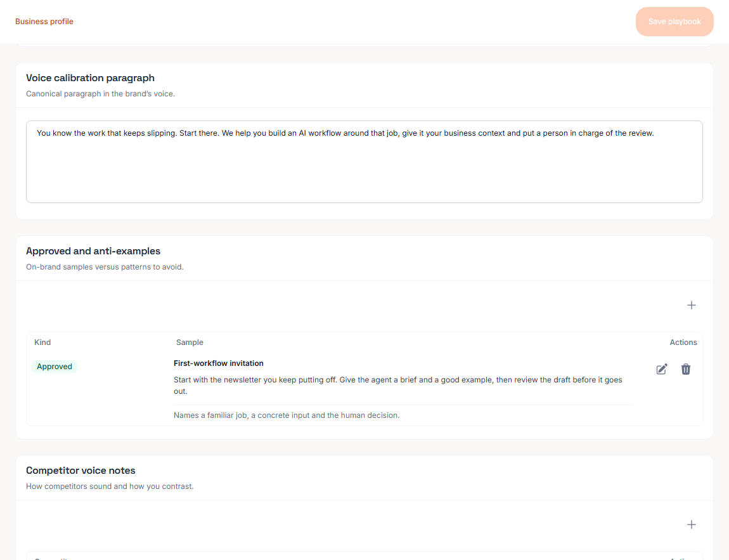Select the First-workflow invitation title
This screenshot has height=560, width=729.
click(x=219, y=363)
